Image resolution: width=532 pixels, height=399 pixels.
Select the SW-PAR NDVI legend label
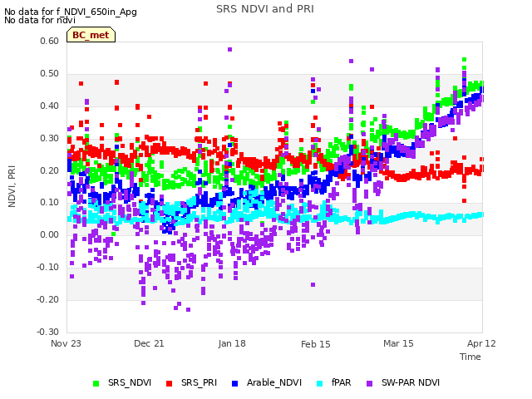pyautogui.click(x=411, y=382)
